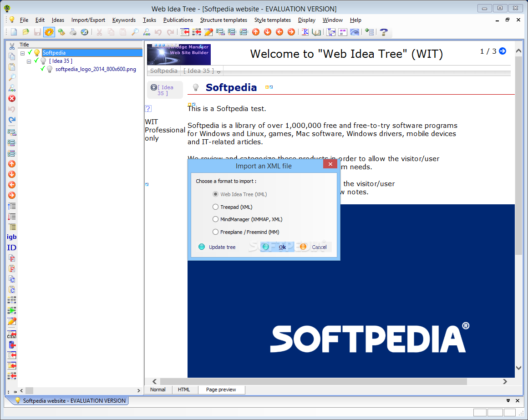Click the Knowledge Manager banner thumbnail
Viewport: 528px width, 420px height.
(179, 54)
